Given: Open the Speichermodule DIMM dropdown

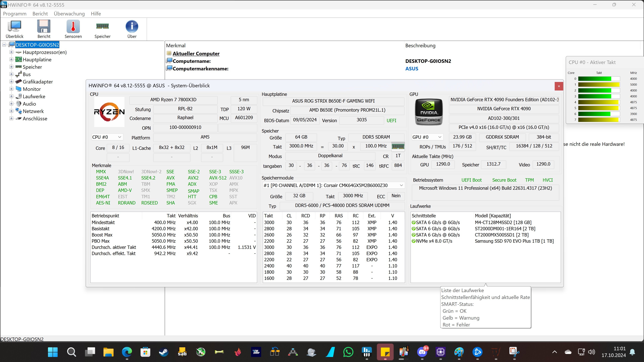Looking at the screenshot, I should pos(401,185).
